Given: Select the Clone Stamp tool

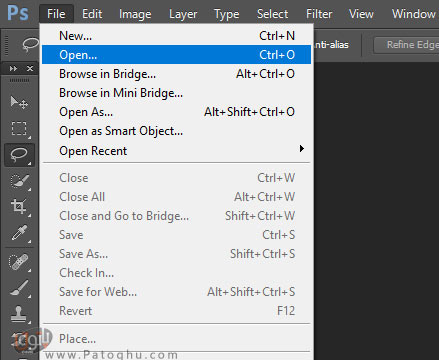Looking at the screenshot, I should (19, 314).
